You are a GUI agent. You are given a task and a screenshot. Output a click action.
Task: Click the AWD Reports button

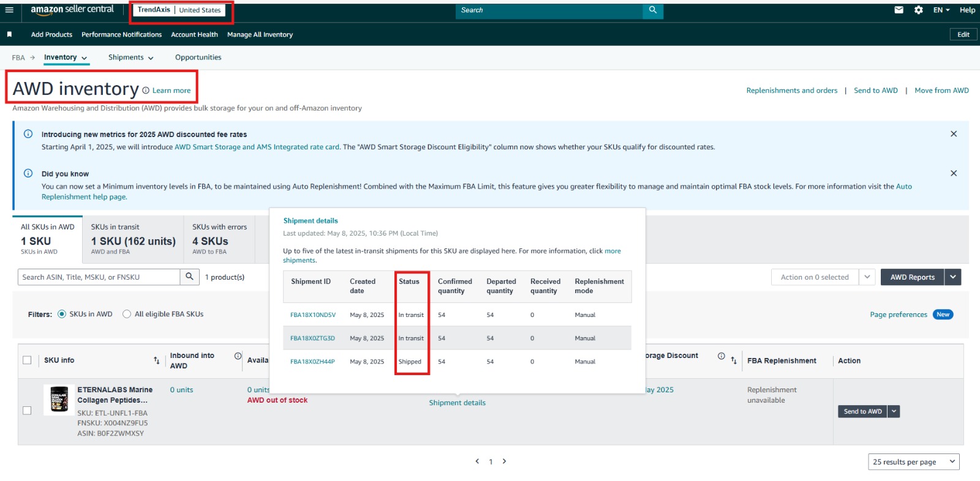tap(913, 277)
